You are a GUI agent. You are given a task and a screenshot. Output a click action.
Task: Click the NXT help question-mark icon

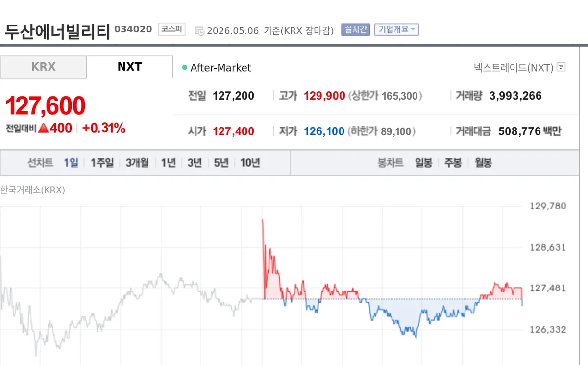pyautogui.click(x=561, y=67)
